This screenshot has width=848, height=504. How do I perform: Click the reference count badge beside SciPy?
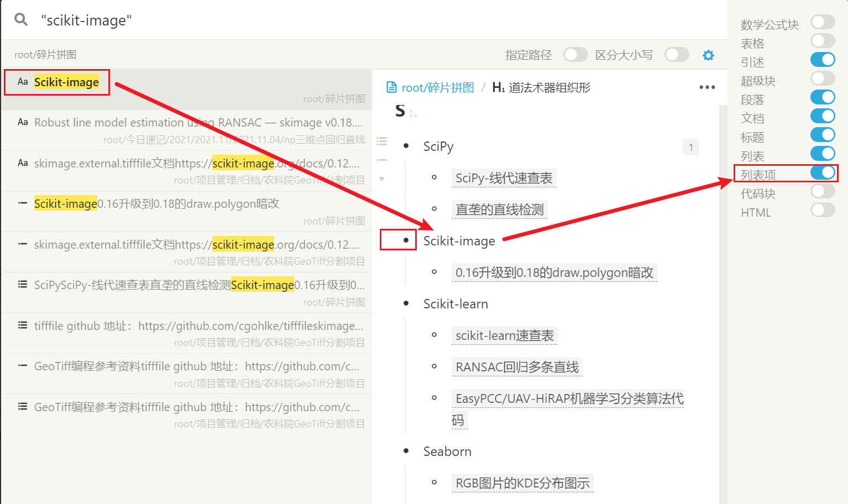691,147
